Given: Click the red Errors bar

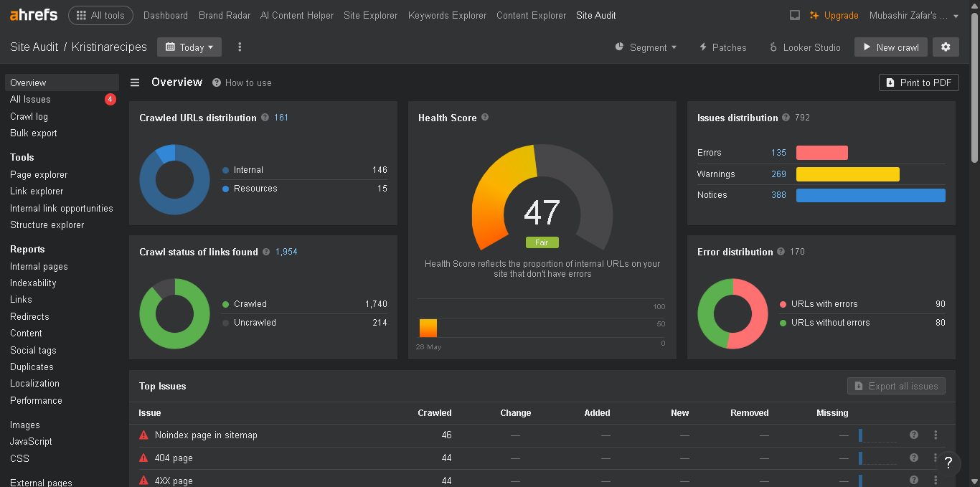Looking at the screenshot, I should (822, 153).
